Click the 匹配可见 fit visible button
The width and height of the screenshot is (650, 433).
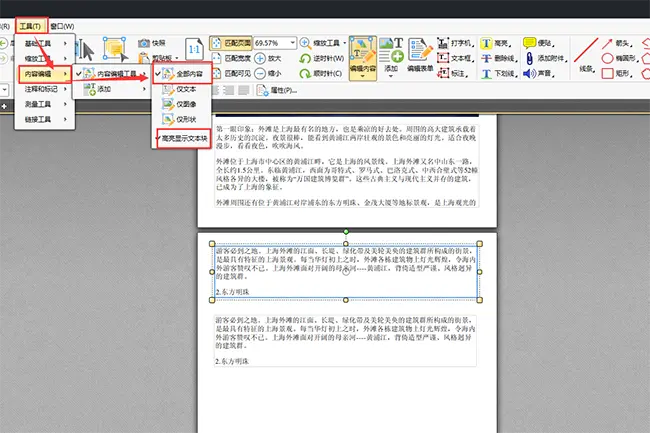click(x=231, y=73)
